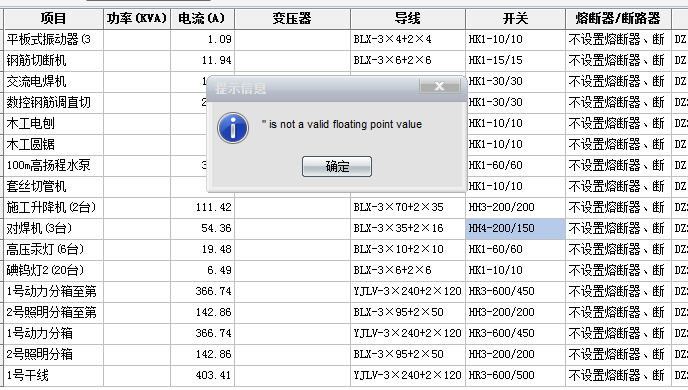The height and width of the screenshot is (390, 688).
Task: Select the 高压汞灯(6台) row name cell
Action: pyautogui.click(x=54, y=250)
